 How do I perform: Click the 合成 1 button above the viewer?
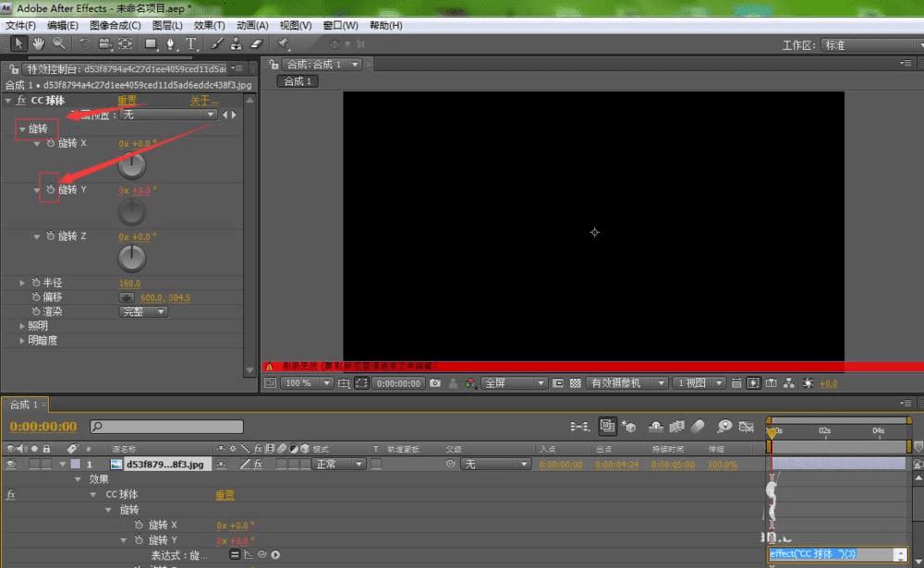coord(299,81)
